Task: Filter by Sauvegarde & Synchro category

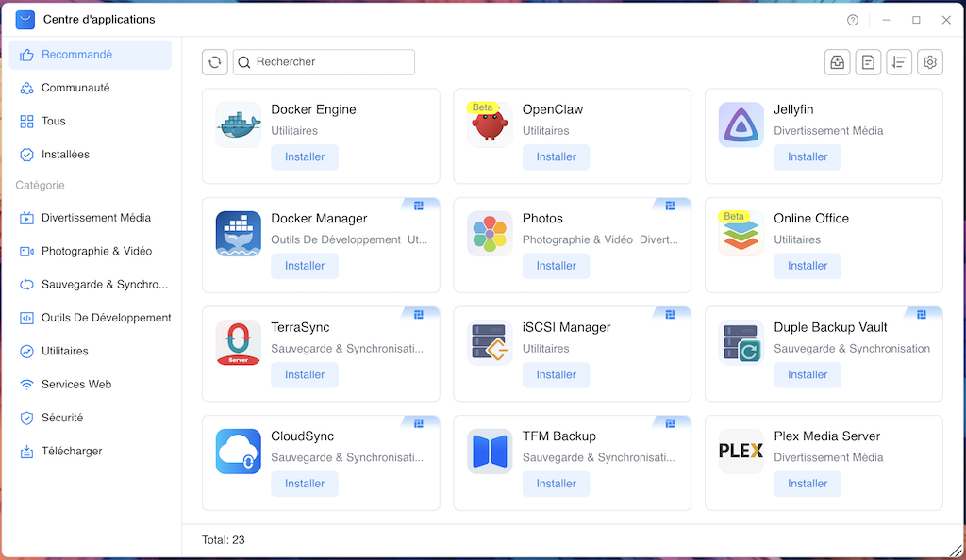Action: (91, 285)
